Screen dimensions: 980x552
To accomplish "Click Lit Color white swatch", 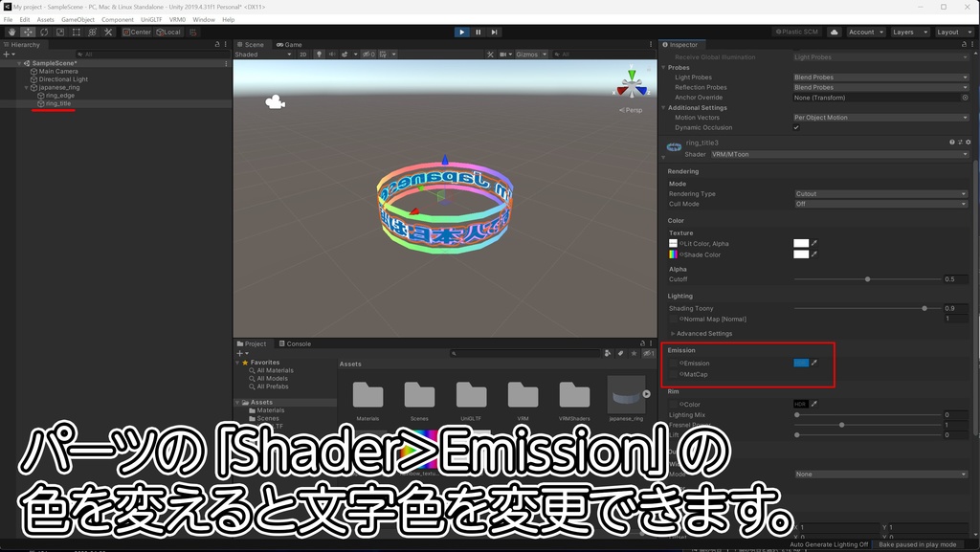I will tap(801, 244).
